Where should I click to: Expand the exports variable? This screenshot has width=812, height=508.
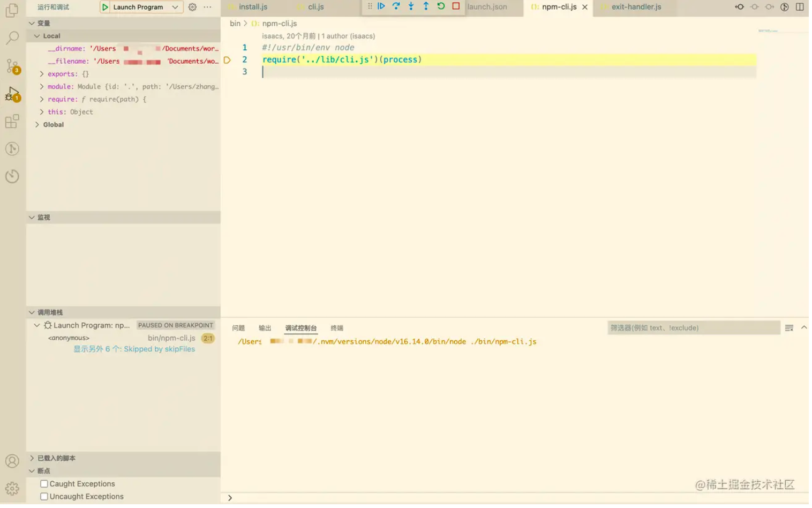tap(42, 74)
